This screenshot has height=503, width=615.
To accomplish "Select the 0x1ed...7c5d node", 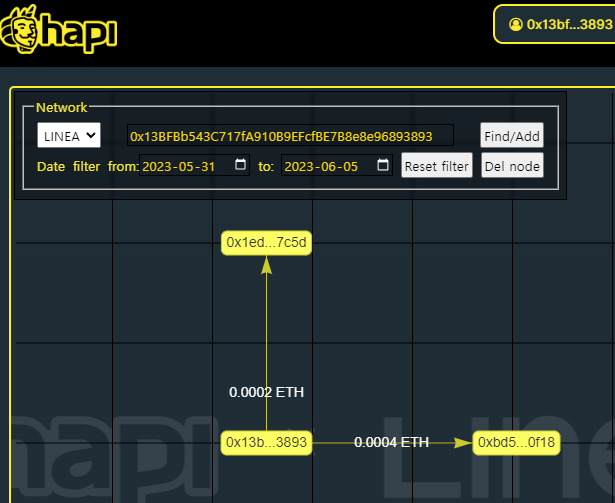I will pyautogui.click(x=266, y=243).
